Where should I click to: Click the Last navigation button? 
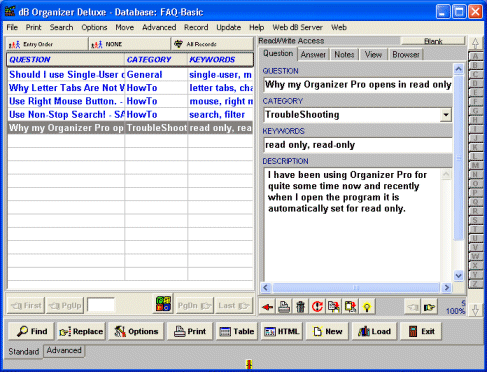(234, 305)
